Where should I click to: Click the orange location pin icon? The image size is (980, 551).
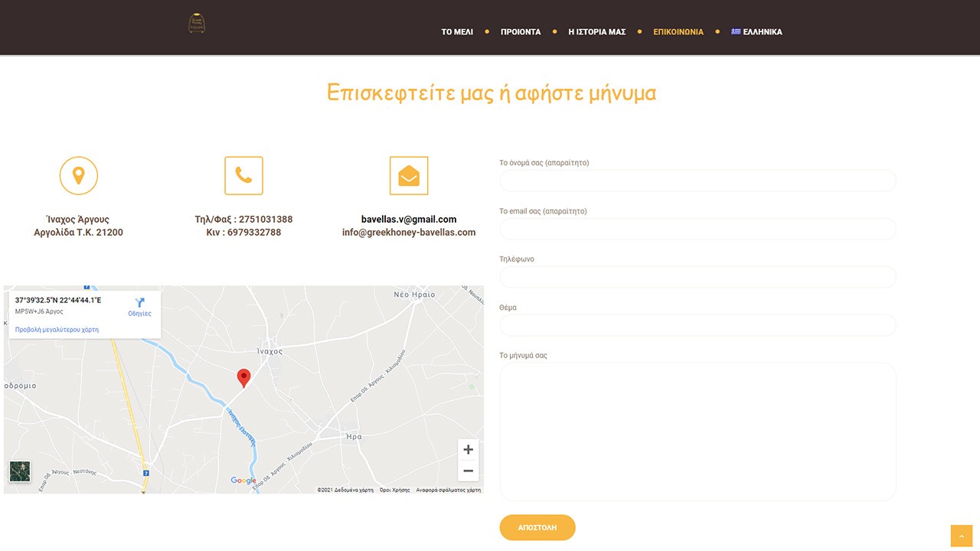pos(78,175)
